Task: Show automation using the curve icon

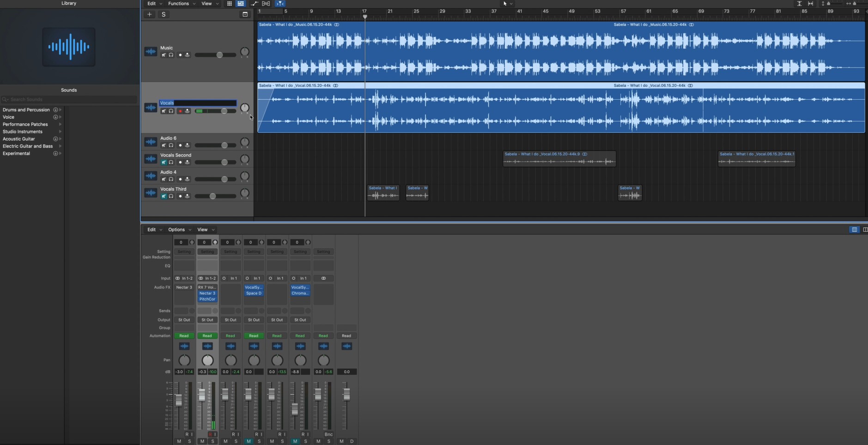Action: point(255,3)
